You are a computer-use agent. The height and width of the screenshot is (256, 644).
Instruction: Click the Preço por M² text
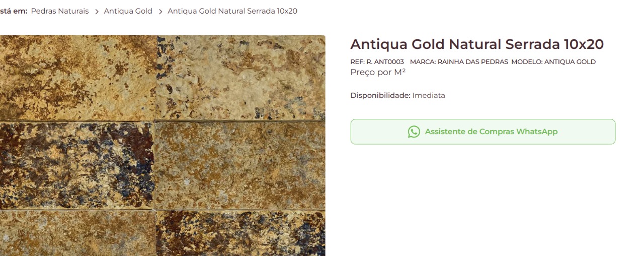click(x=378, y=73)
